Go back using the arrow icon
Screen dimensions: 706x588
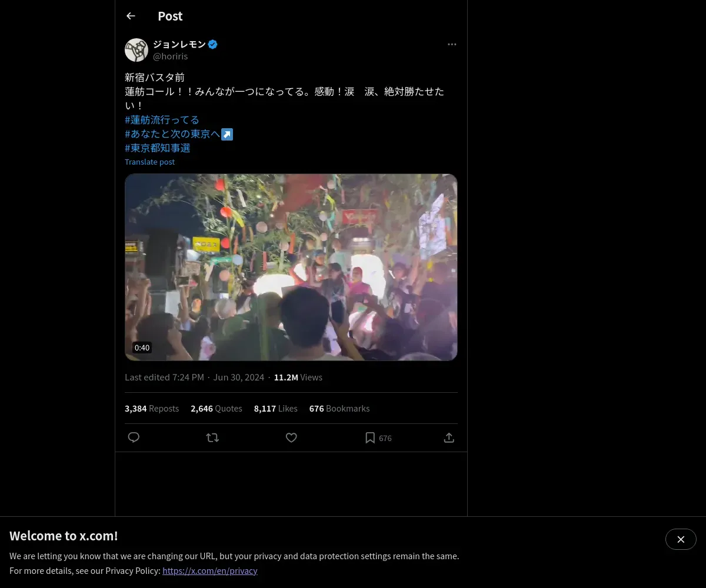131,16
